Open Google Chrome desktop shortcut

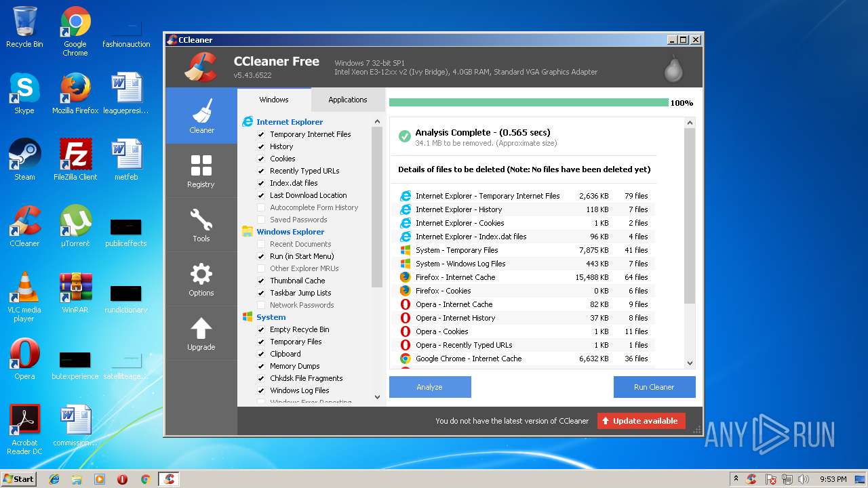click(x=75, y=31)
